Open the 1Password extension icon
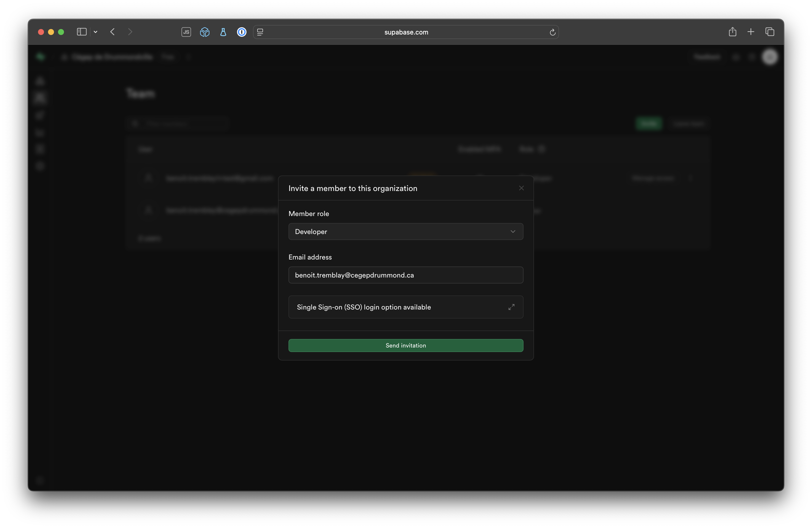This screenshot has width=812, height=528. click(x=241, y=32)
